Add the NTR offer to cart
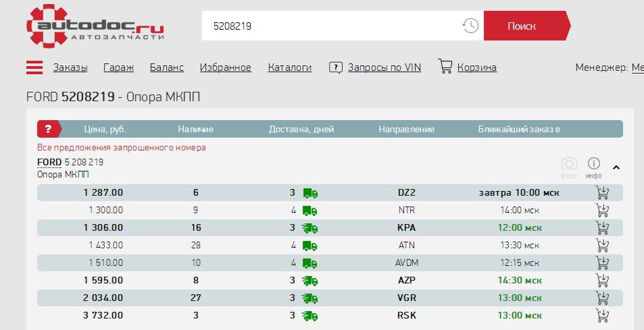Image resolution: width=644 pixels, height=330 pixels. 602,211
